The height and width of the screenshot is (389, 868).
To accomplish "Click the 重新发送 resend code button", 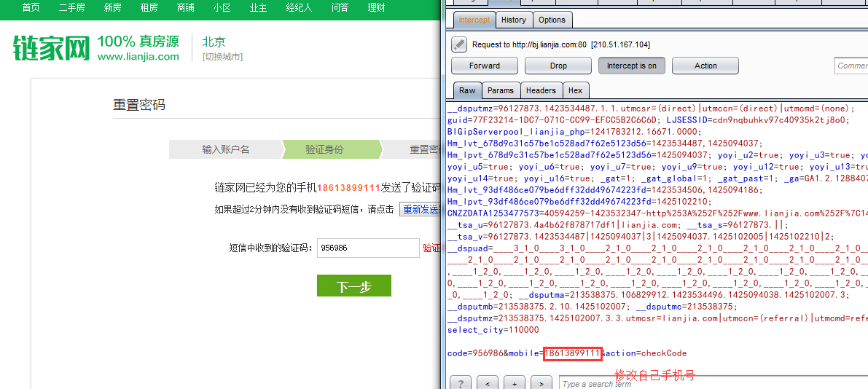I will [421, 209].
